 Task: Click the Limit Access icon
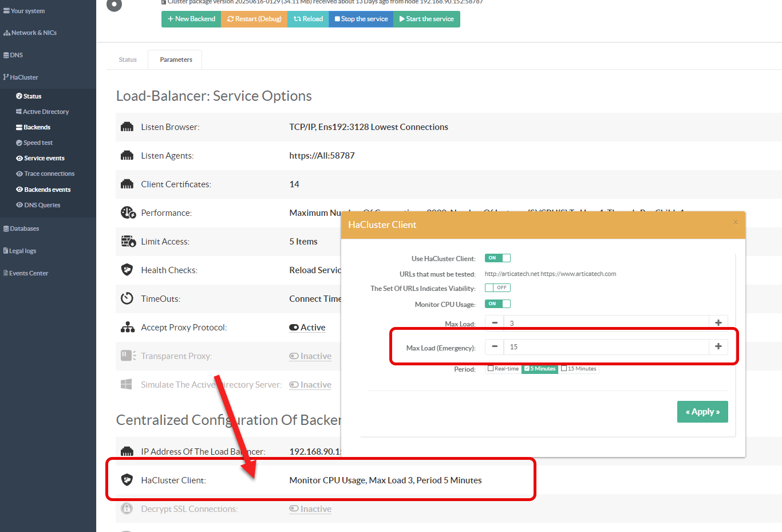click(128, 242)
